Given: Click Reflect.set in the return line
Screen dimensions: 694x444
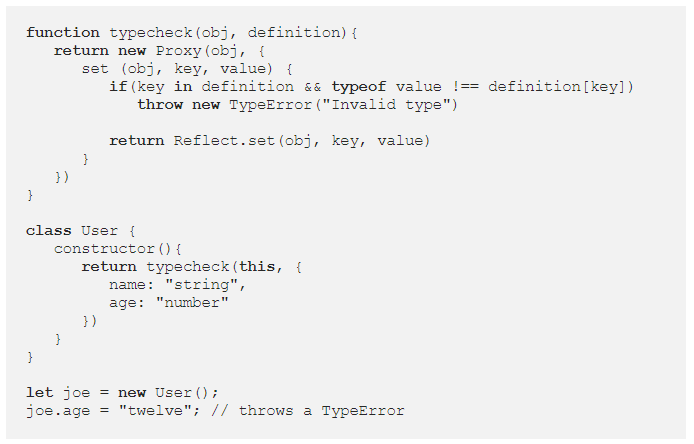Looking at the screenshot, I should 224,141.
